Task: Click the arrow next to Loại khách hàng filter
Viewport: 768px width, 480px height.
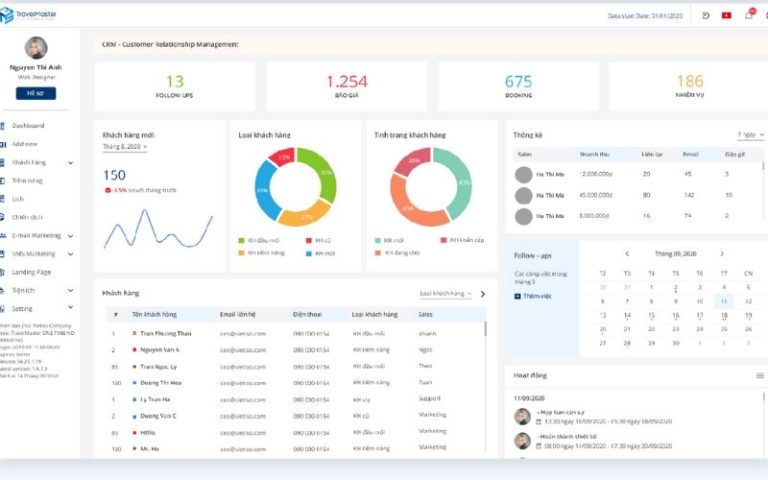Action: [x=482, y=294]
